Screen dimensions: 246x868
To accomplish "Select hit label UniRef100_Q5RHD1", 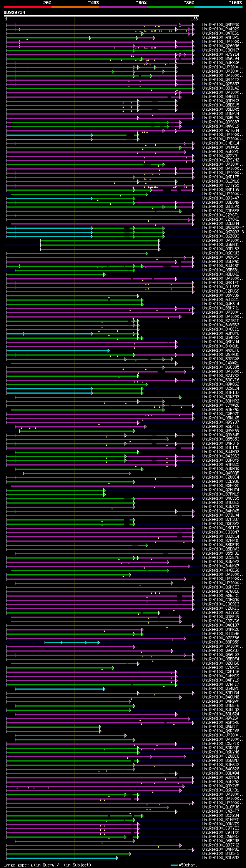I will pyautogui.click(x=221, y=244).
